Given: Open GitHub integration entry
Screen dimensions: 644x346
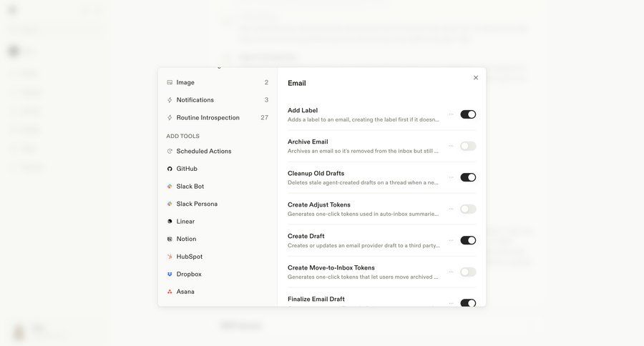Looking at the screenshot, I should click(x=218, y=169).
